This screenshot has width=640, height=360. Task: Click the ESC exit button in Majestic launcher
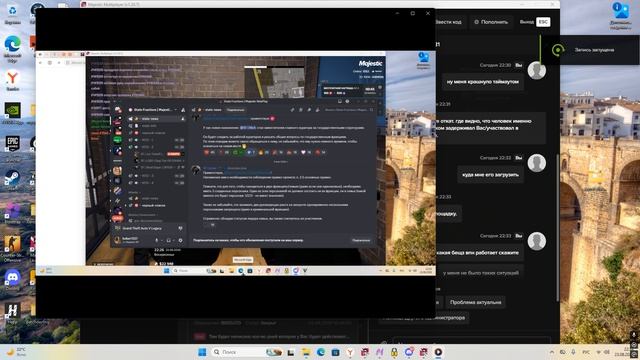pos(543,22)
